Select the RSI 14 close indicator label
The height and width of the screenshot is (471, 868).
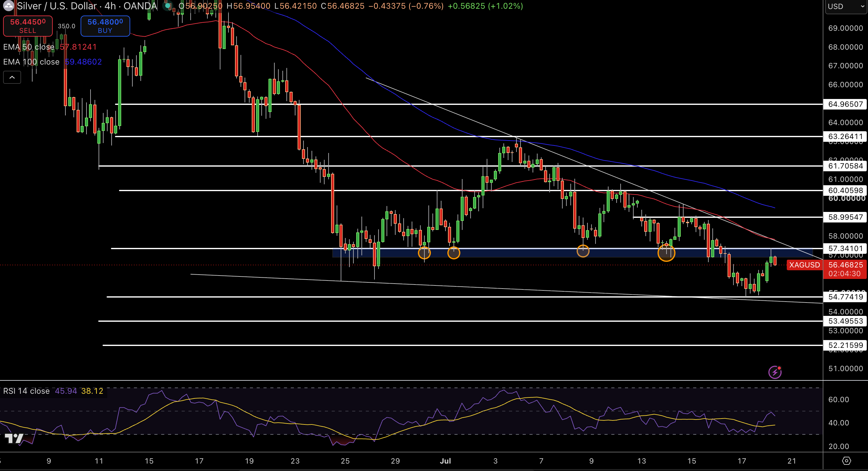pyautogui.click(x=26, y=391)
